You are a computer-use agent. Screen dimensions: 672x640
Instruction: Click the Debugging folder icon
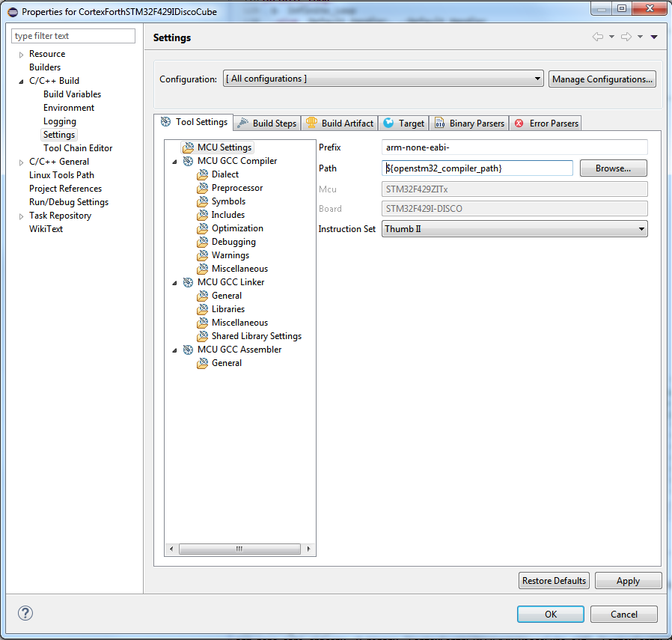click(x=203, y=242)
